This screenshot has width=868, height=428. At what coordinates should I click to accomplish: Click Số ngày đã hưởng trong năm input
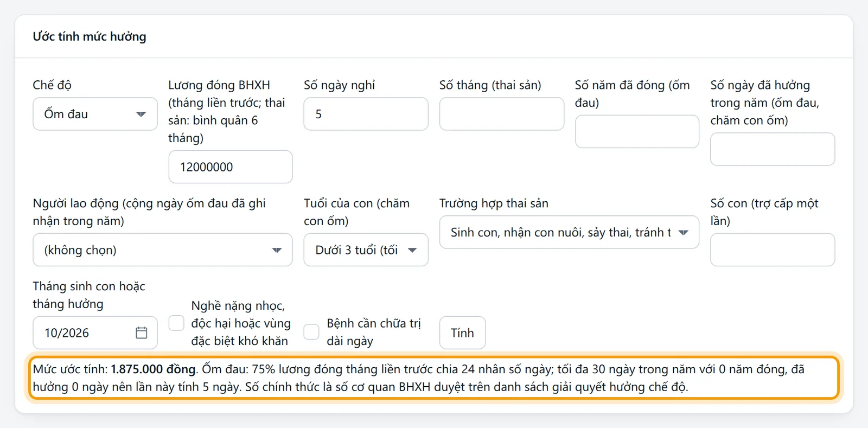[773, 149]
